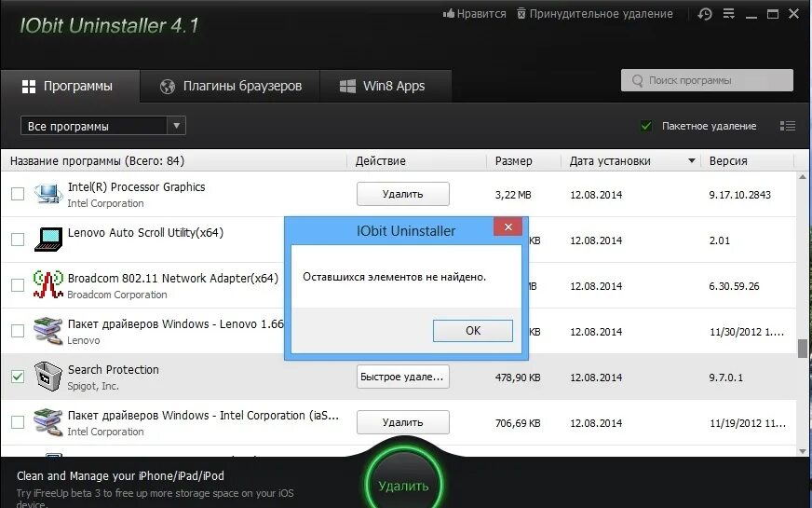
Task: Click the scrollbar up arrow
Action: tap(802, 177)
